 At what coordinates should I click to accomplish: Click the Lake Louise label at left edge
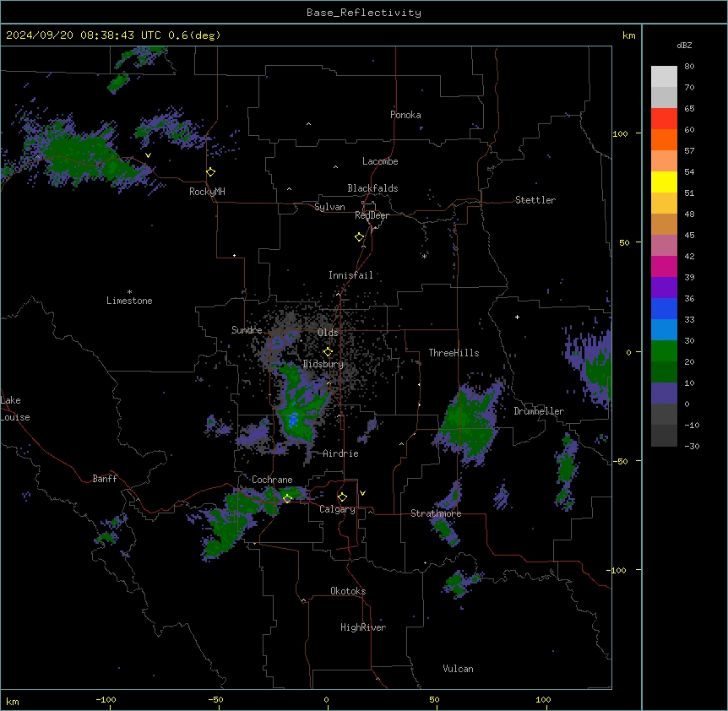point(15,409)
